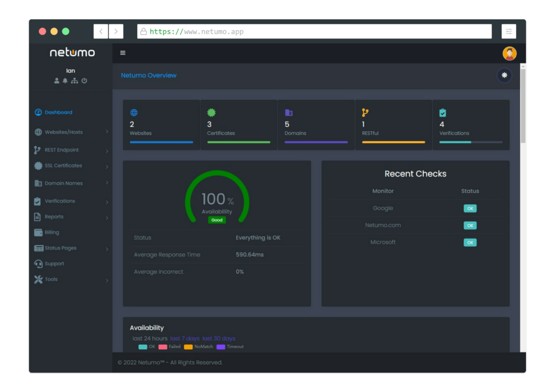Click the Netumo Overview link
Screen dimensions: 555x392
point(149,75)
